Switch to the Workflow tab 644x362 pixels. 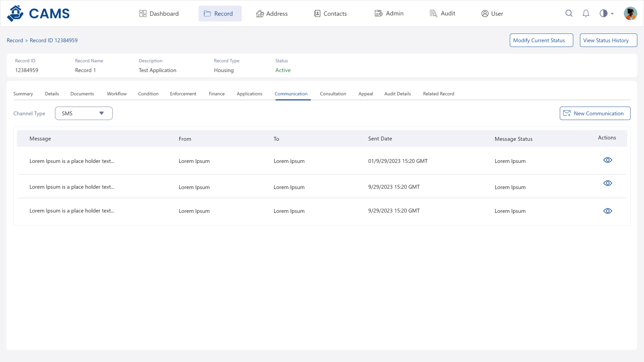[117, 94]
